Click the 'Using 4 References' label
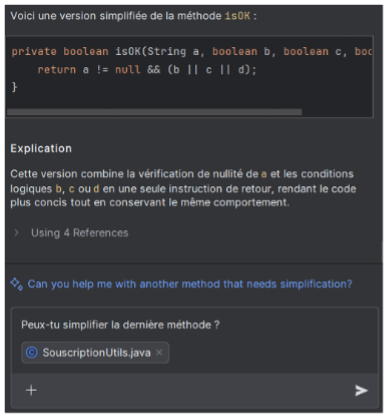 pos(80,233)
